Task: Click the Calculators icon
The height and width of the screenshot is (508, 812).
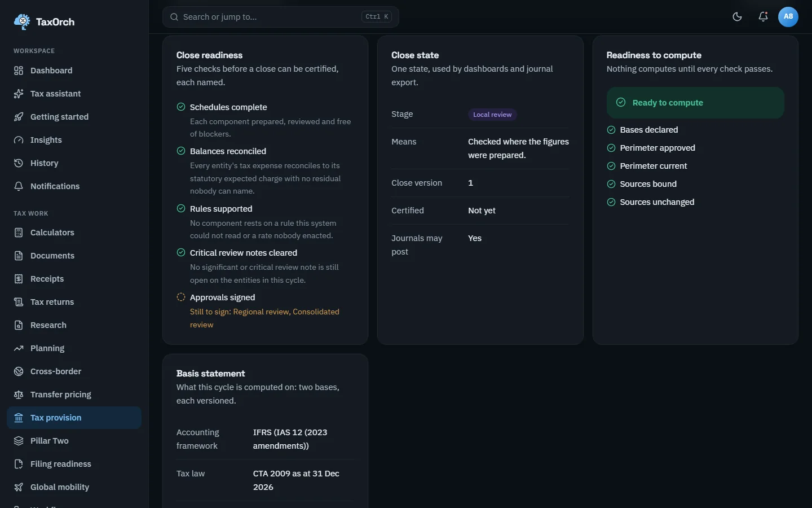Action: 19,233
